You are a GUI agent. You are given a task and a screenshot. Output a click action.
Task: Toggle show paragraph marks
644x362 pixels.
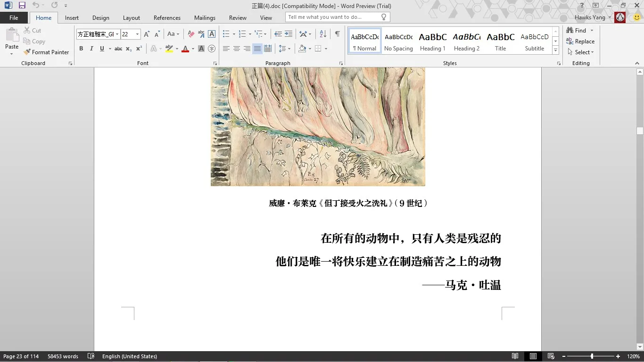click(338, 34)
